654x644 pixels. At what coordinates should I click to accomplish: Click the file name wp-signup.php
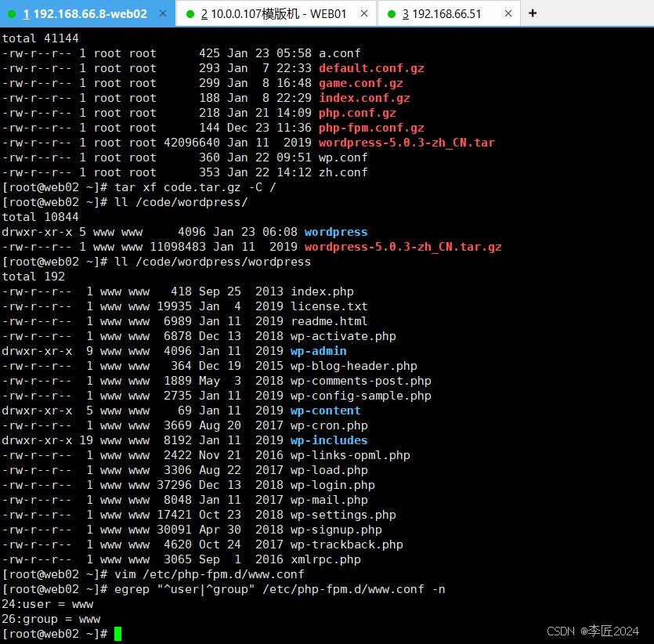(x=336, y=530)
